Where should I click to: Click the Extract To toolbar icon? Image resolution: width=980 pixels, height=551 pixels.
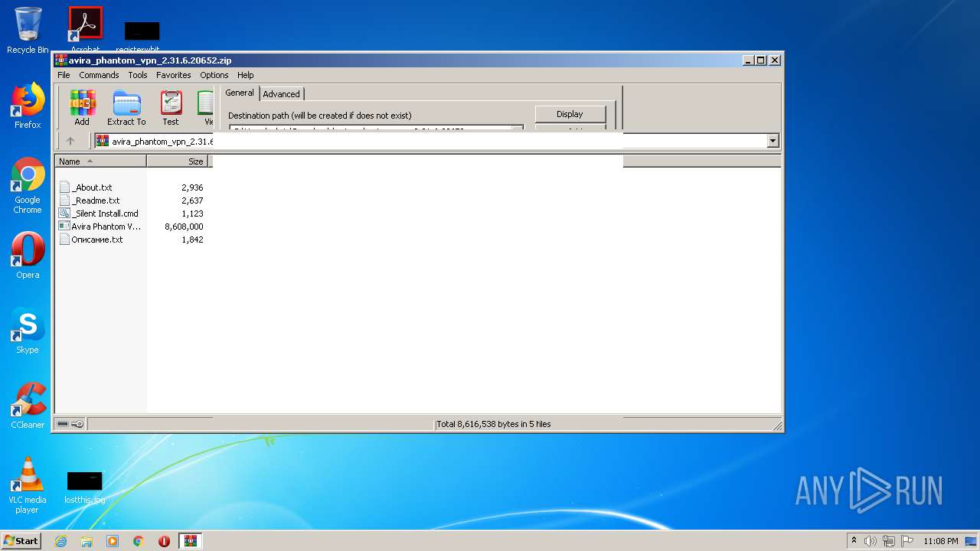tap(126, 108)
